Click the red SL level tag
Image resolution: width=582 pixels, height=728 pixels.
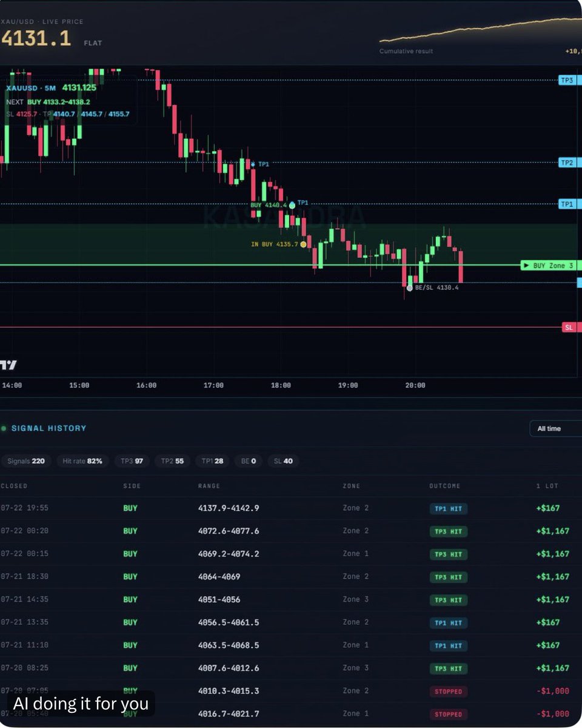pos(571,328)
